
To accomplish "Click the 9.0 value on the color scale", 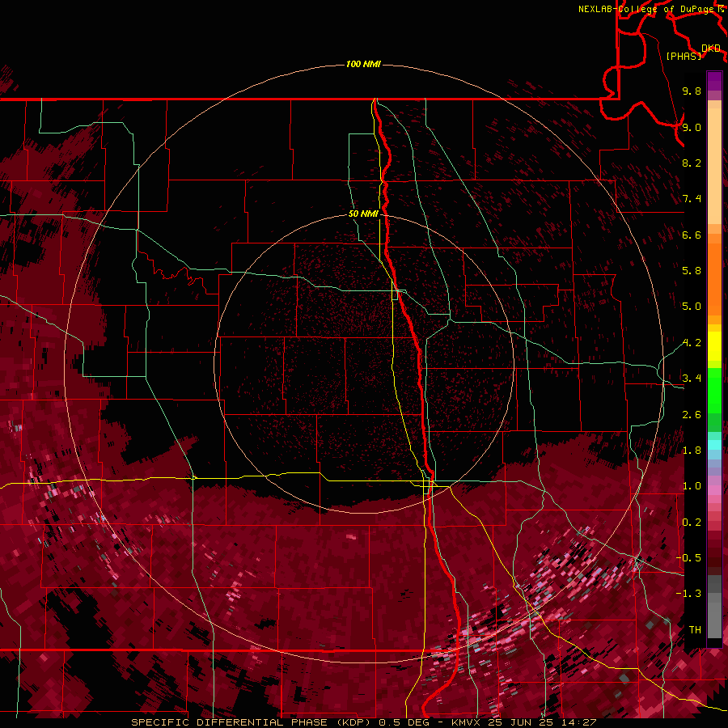I will click(x=692, y=127).
